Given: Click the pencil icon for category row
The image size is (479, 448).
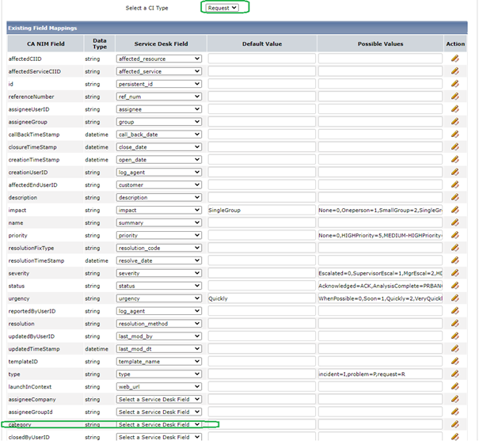Looking at the screenshot, I should [454, 424].
